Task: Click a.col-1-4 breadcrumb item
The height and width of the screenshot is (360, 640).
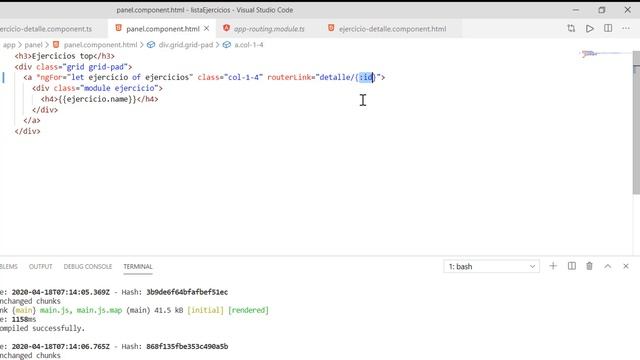Action: [249, 45]
